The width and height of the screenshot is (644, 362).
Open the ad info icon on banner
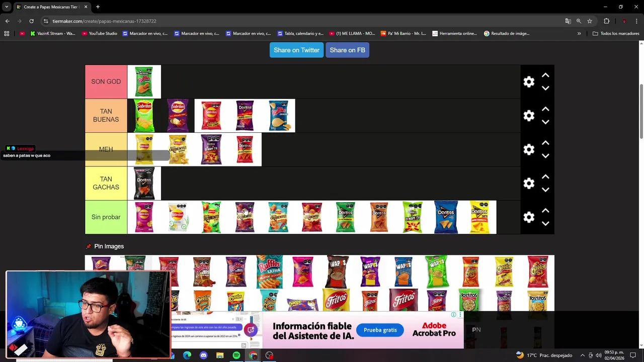click(453, 315)
